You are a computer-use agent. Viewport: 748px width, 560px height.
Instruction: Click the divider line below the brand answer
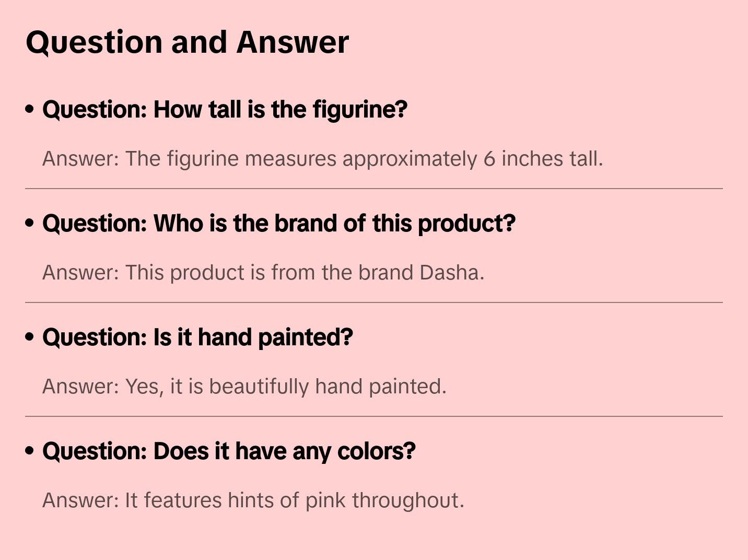[x=374, y=302]
